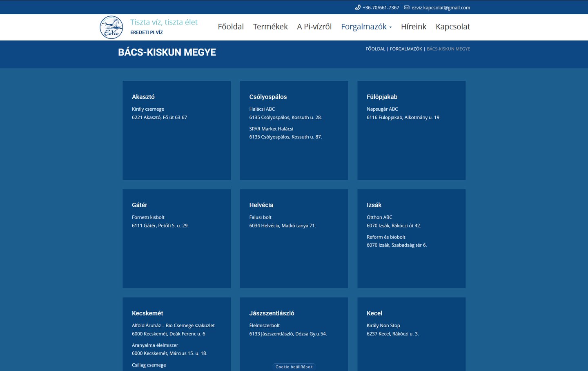588x371 pixels.
Task: Click the Csillag csemege entry
Action: coord(149,365)
